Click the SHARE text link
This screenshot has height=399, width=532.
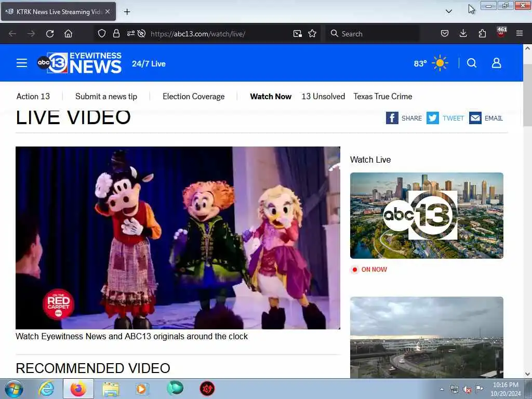(411, 118)
